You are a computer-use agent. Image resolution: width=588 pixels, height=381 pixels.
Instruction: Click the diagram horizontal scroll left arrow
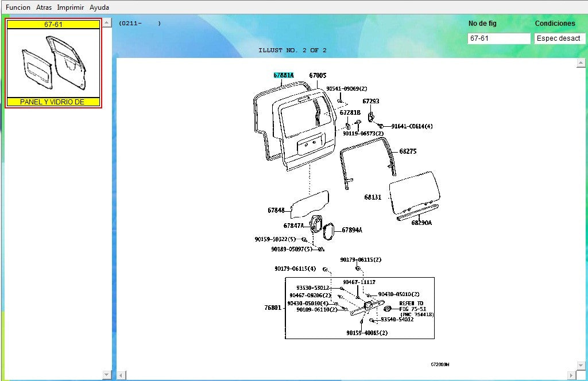point(121,375)
